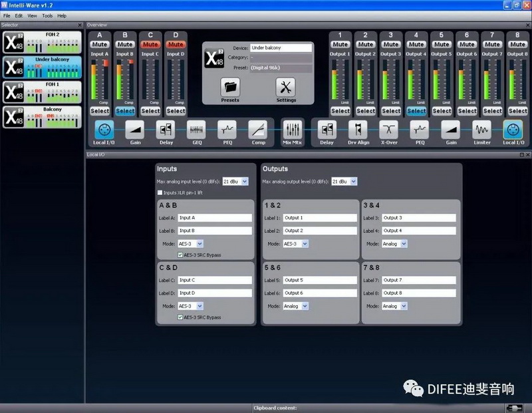Image resolution: width=532 pixels, height=413 pixels.
Task: Open the input PEQ module
Action: pyautogui.click(x=227, y=130)
